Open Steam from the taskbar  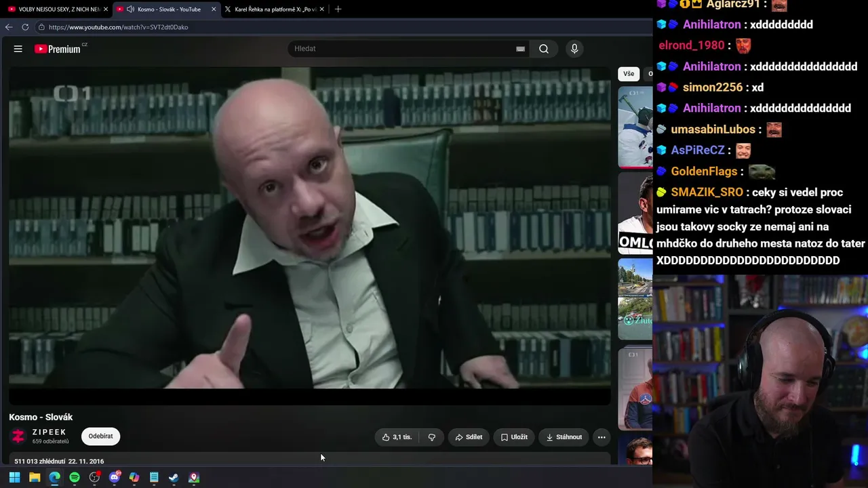174,477
